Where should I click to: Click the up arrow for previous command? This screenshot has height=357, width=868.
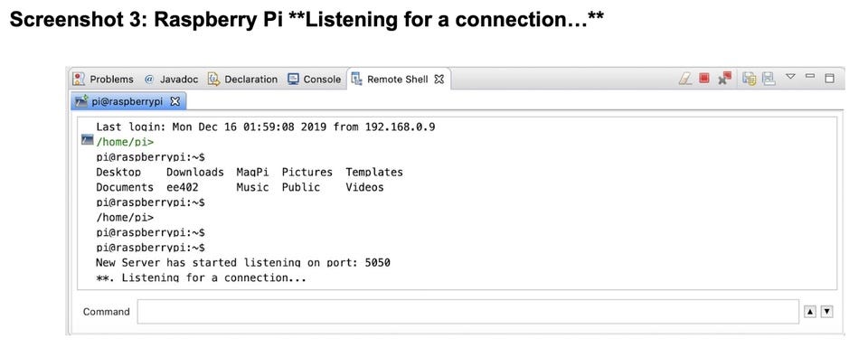pos(810,312)
